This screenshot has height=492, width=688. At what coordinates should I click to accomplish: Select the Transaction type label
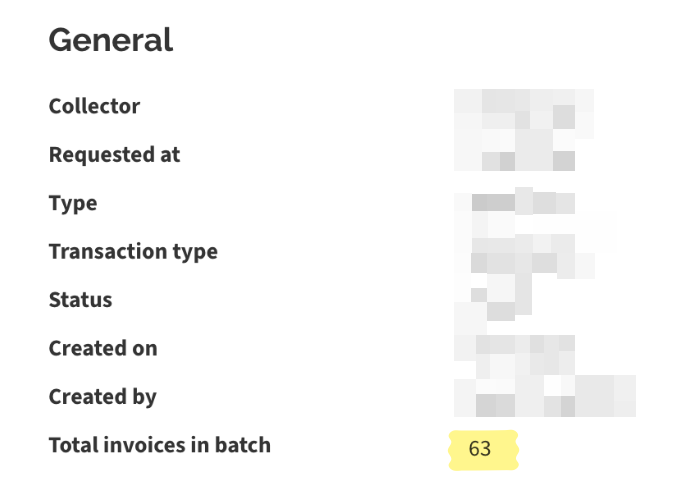[x=133, y=251]
